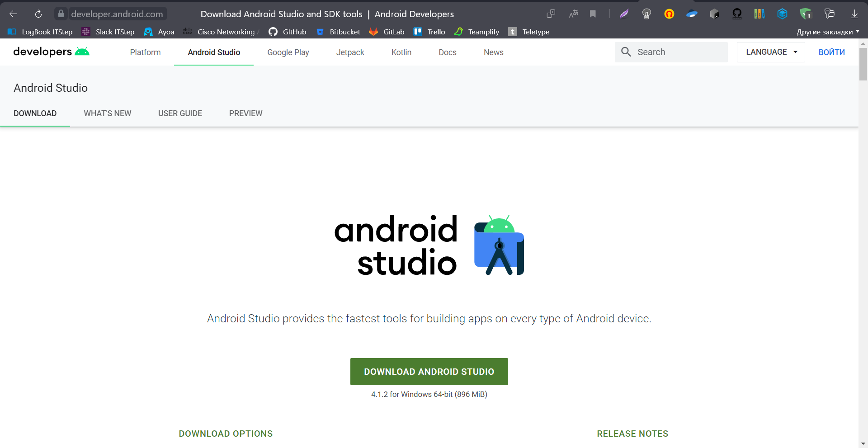868x448 pixels.
Task: Switch to the WHAT'S NEW tab
Action: pos(108,113)
